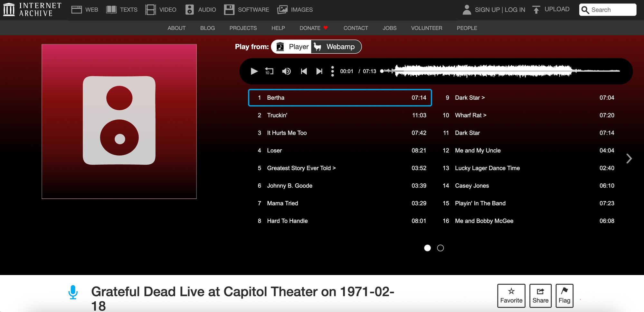Show next tracklist page with right chevron
The width and height of the screenshot is (644, 312).
click(x=629, y=159)
